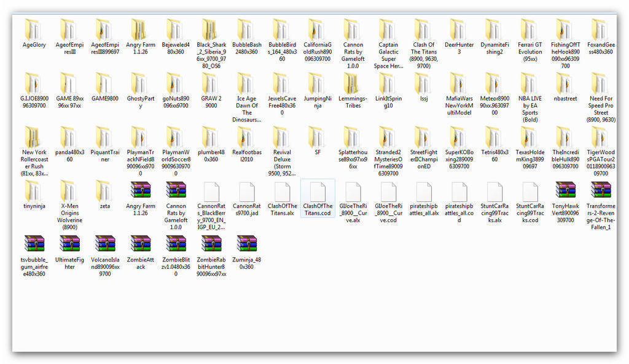Screen dimensions: 629x364
Task: Select the X-Men Origins Wolverine folder icon
Action: 69,191
